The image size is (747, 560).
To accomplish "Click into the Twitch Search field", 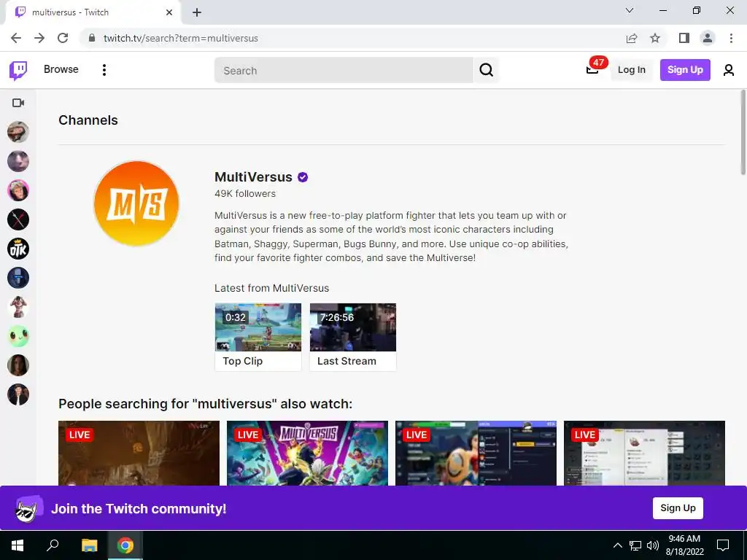I will 344,70.
